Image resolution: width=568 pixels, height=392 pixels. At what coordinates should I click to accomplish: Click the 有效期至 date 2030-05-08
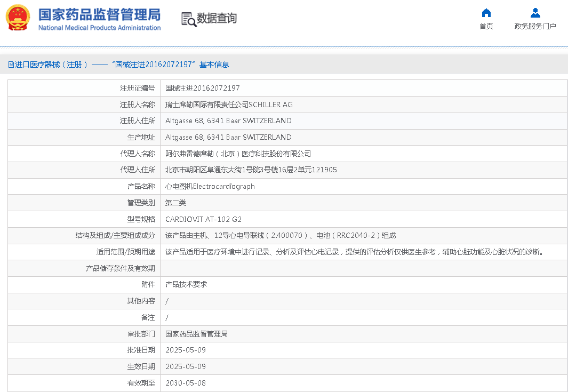[x=185, y=383]
